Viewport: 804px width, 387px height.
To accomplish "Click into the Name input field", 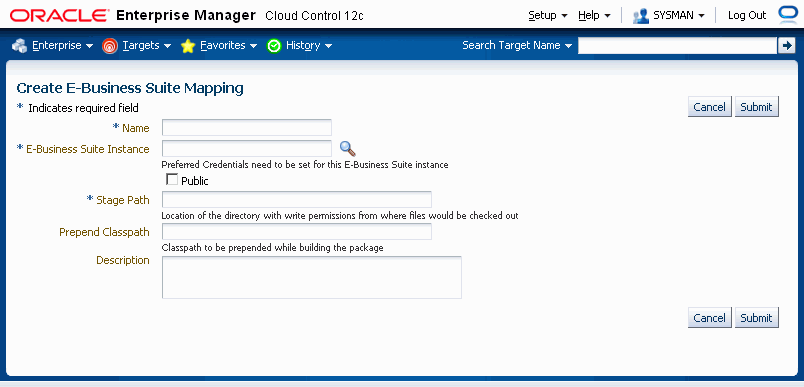I will click(x=247, y=128).
